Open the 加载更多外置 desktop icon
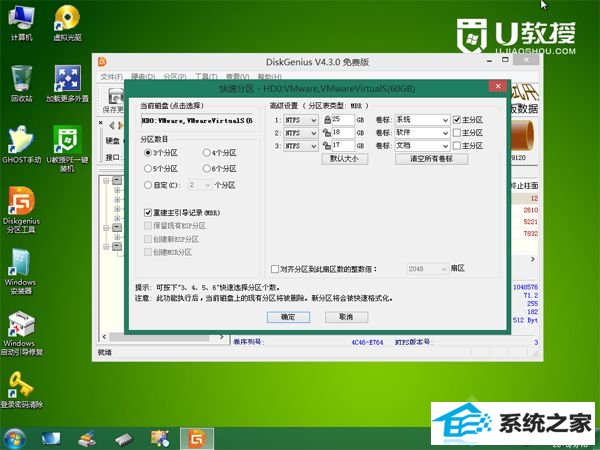This screenshot has height=450, width=600. click(67, 83)
